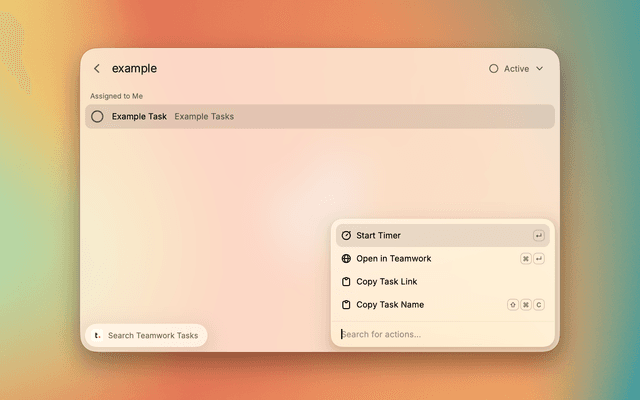Click the shift key hint on Copy Task Name

click(513, 304)
